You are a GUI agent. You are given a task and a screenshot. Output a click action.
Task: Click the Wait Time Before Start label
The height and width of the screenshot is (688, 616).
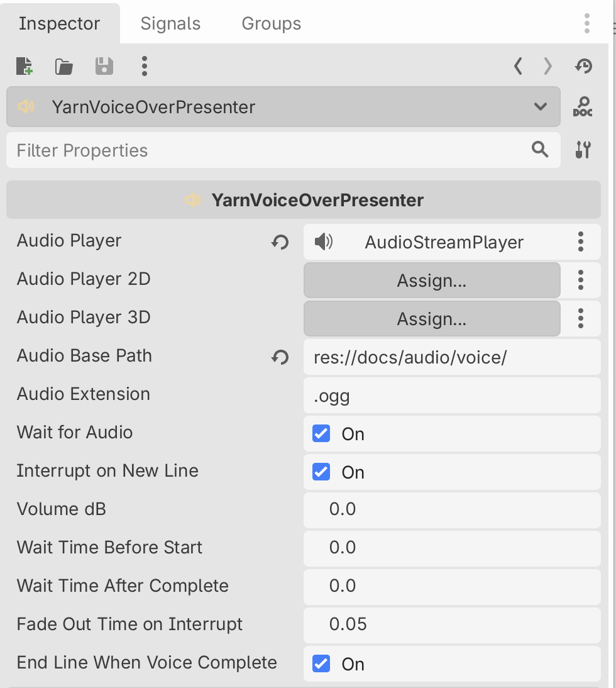pos(109,547)
